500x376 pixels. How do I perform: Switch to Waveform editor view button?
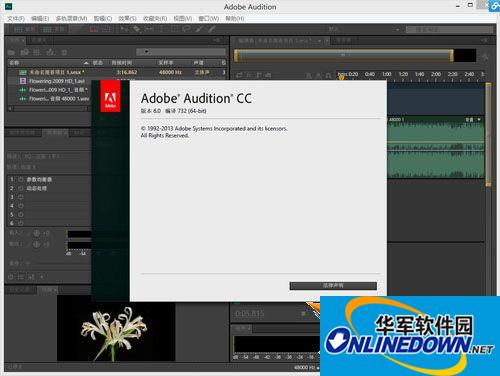25,29
